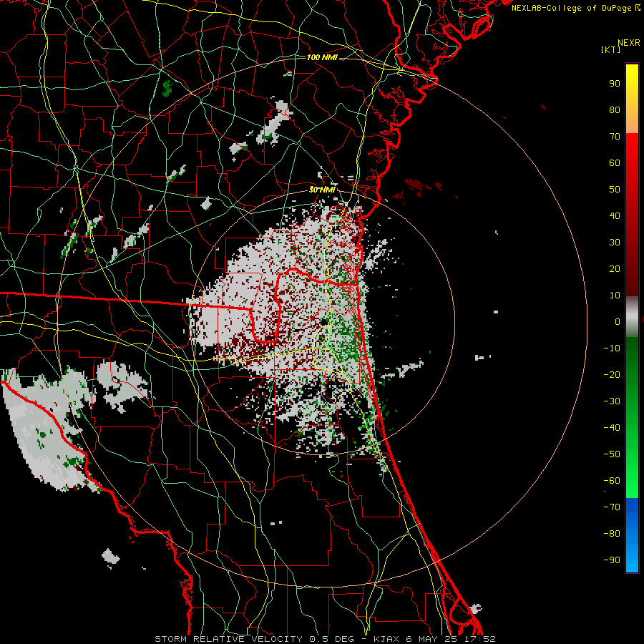This screenshot has width=644, height=644.
Task: Select the orange 70-80 segment of color bar
Action: coord(632,121)
